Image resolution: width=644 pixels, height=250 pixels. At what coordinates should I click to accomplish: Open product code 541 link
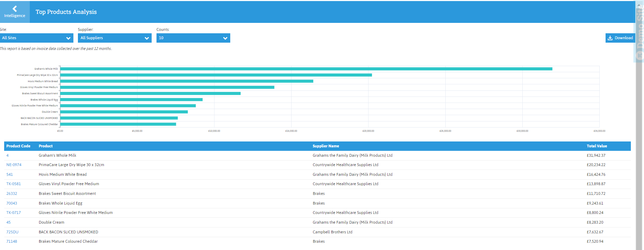(x=9, y=174)
